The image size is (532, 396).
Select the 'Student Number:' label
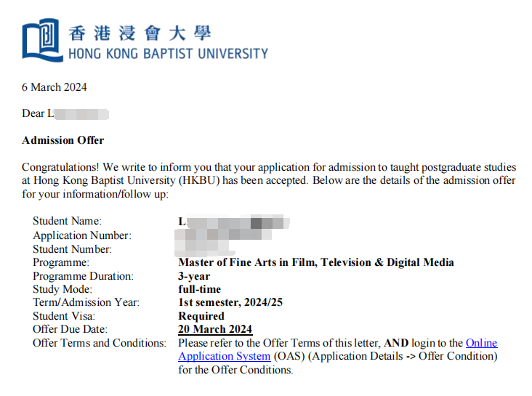(72, 249)
